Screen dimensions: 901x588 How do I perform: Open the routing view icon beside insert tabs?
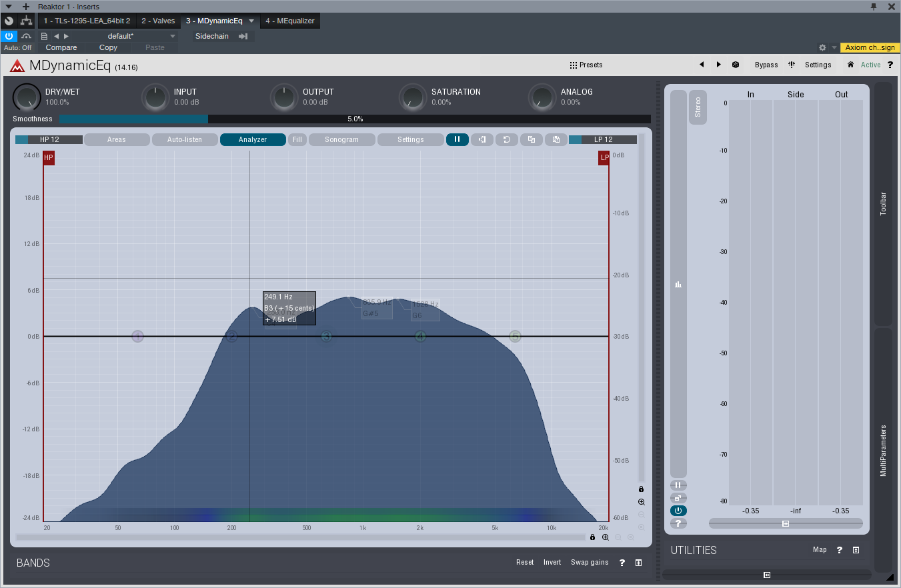(26, 21)
